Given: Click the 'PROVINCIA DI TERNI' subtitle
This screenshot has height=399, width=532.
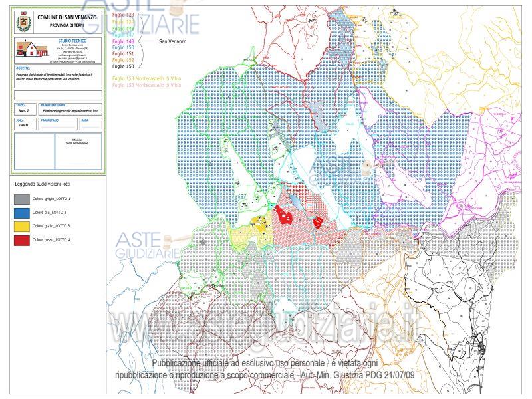Looking at the screenshot, I should click(x=67, y=25).
